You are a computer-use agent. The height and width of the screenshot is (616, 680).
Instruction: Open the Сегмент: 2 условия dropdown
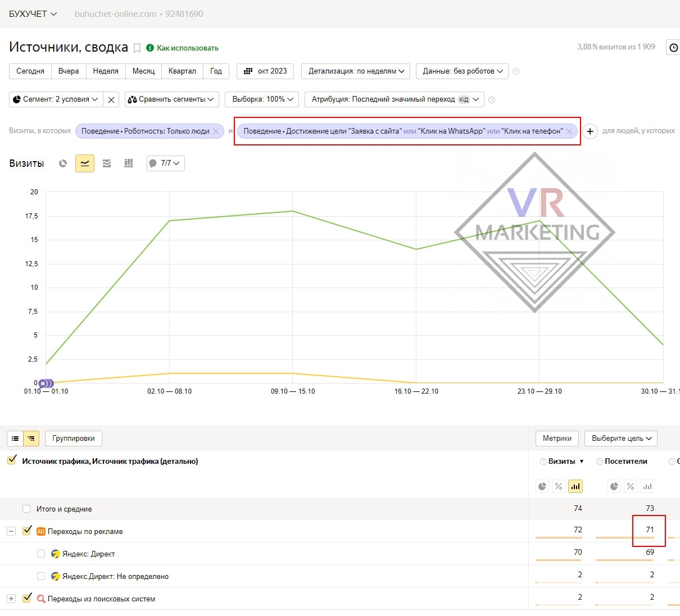[x=56, y=99]
